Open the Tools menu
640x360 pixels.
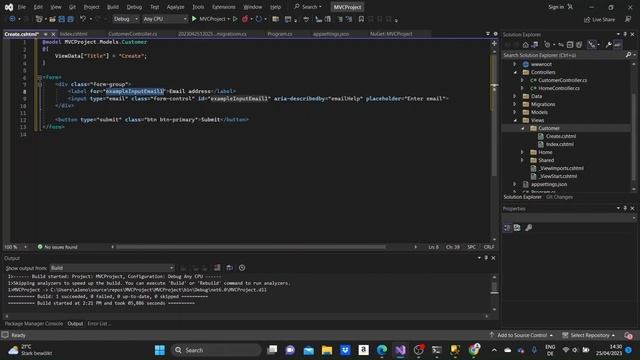coord(198,7)
